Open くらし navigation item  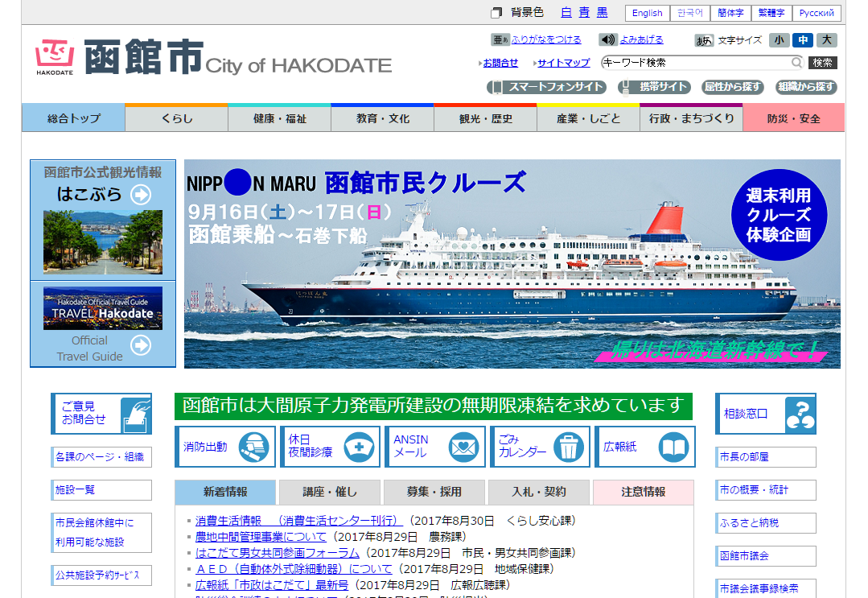pos(177,118)
